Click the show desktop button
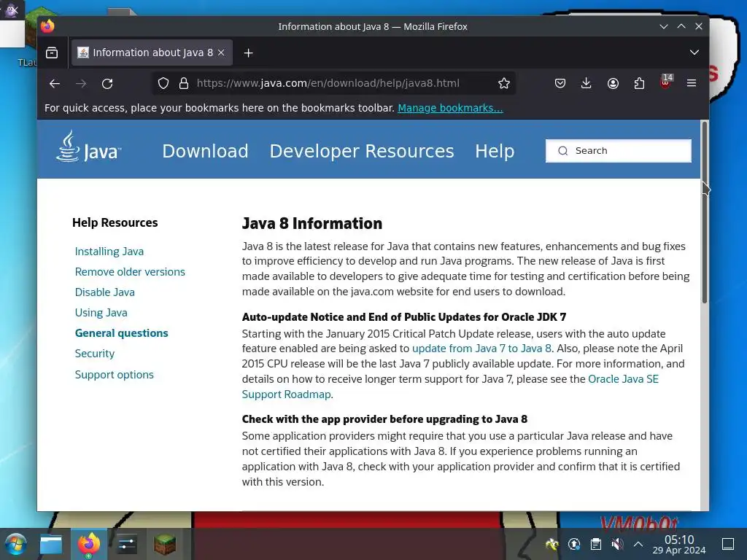 click(x=728, y=544)
